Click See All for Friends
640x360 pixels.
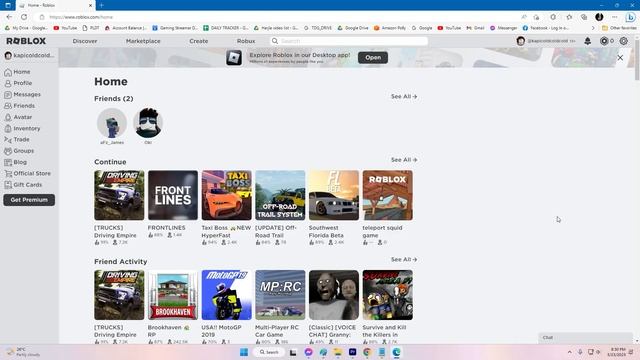tap(404, 96)
